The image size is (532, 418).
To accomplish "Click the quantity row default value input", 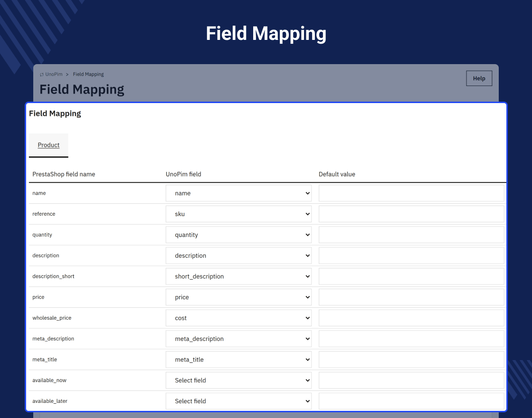I will [x=411, y=235].
